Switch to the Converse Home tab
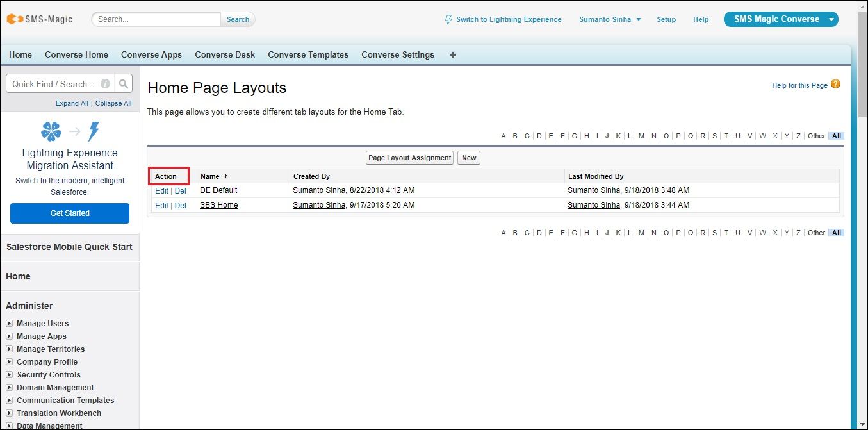This screenshot has height=430, width=868. [76, 55]
